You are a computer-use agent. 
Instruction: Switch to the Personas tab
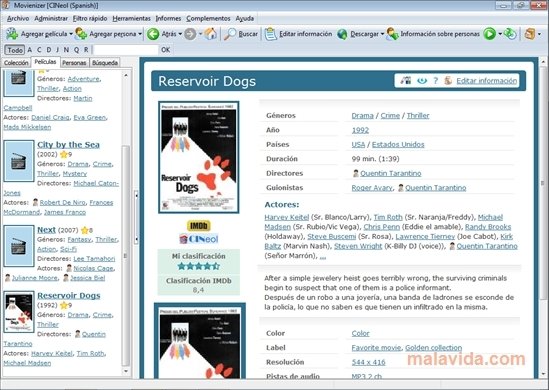click(74, 63)
